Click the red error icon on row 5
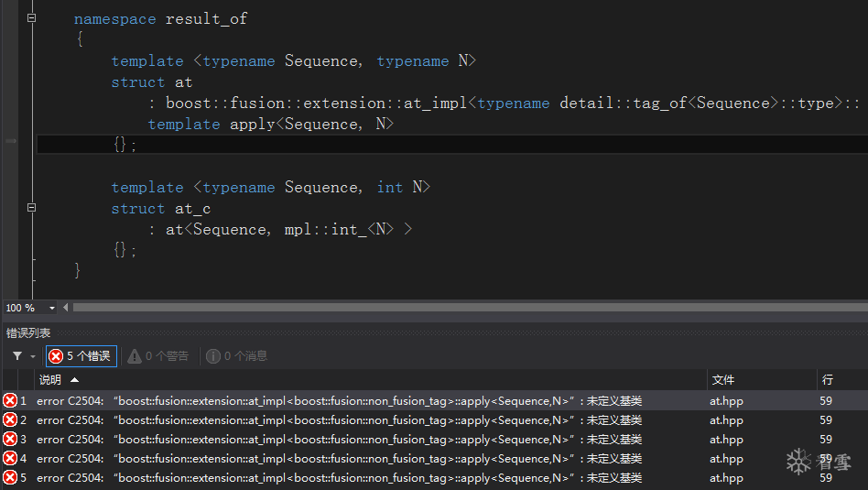868x490 pixels. tap(10, 478)
